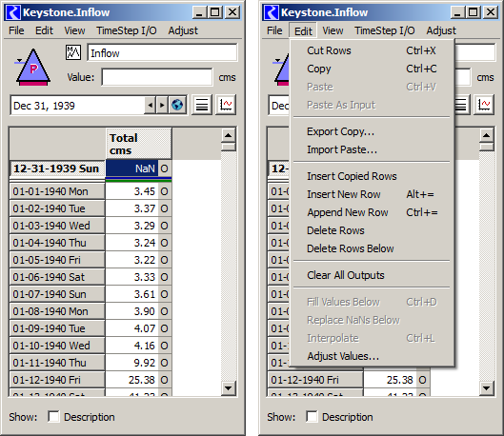Select the 01-05-1940 Fri row header
This screenshot has height=436, width=504.
[x=57, y=260]
